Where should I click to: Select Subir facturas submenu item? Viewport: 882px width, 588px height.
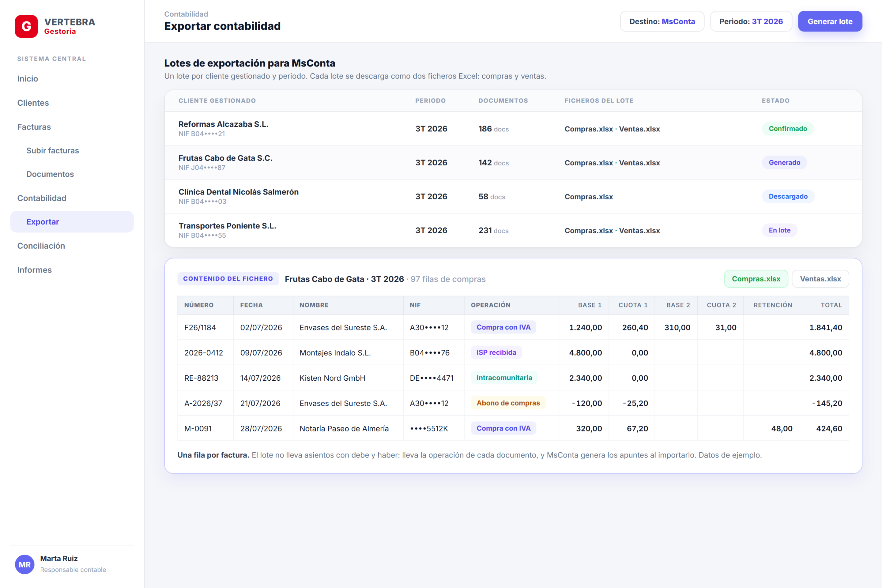click(52, 150)
